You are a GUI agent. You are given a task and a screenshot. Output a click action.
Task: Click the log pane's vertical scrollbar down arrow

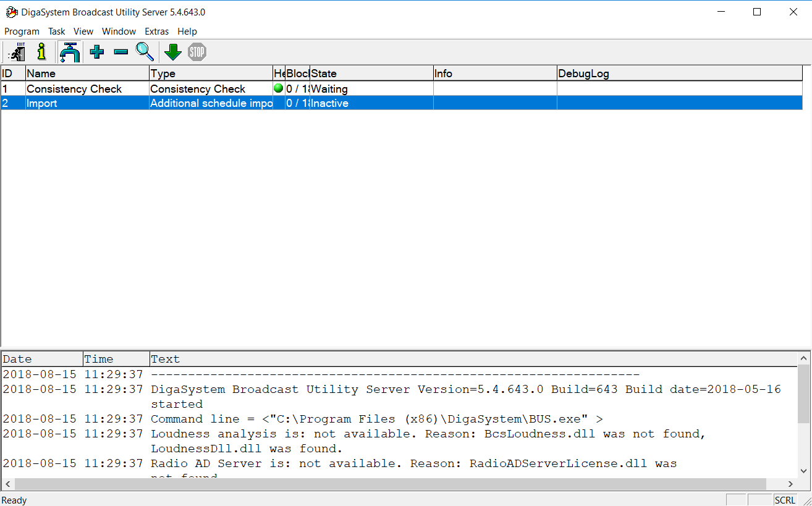[803, 471]
